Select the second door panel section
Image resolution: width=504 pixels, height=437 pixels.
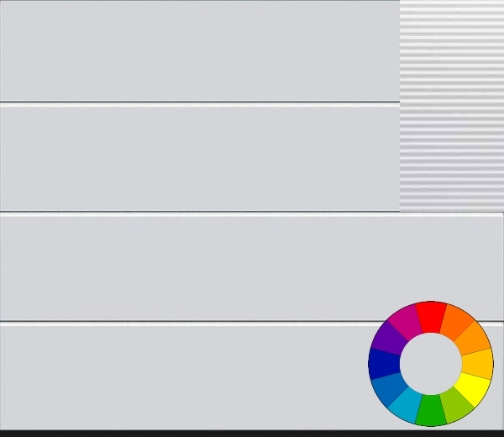(x=200, y=158)
